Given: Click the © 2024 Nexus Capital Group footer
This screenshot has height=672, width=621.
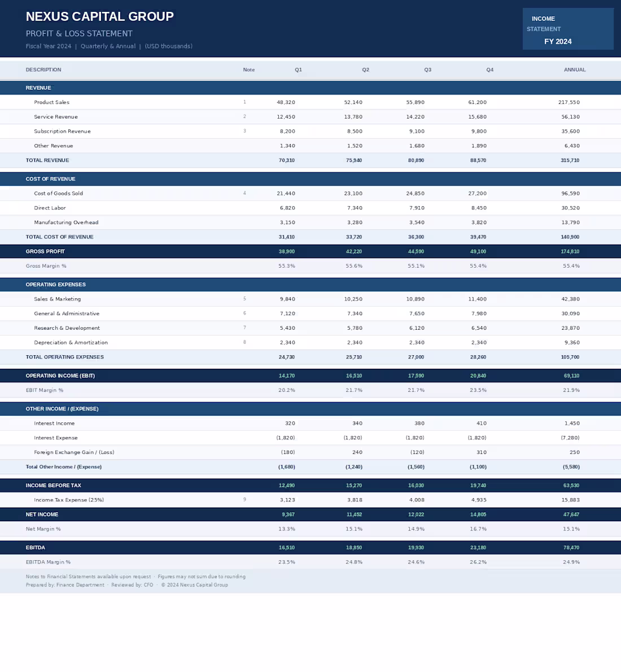Looking at the screenshot, I should pyautogui.click(x=195, y=584).
